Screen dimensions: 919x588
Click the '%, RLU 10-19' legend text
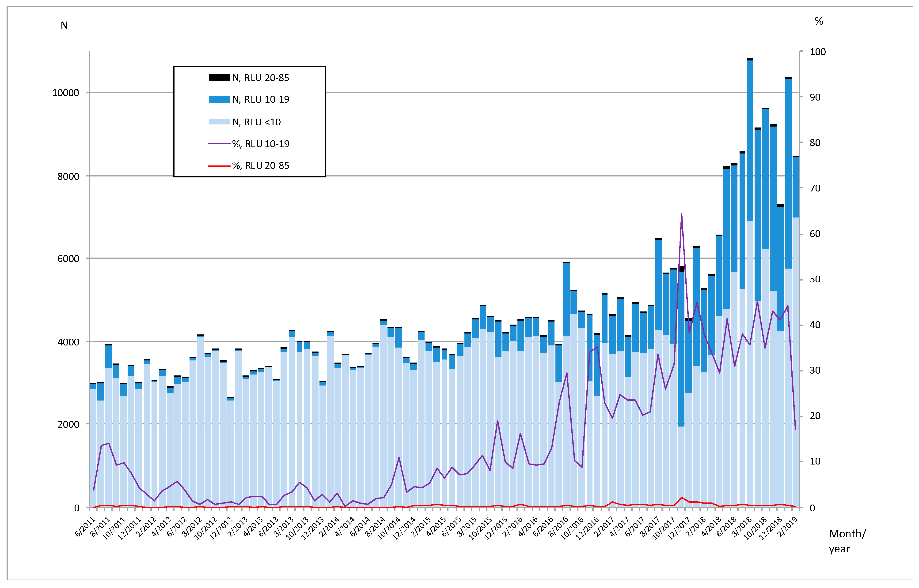click(261, 144)
